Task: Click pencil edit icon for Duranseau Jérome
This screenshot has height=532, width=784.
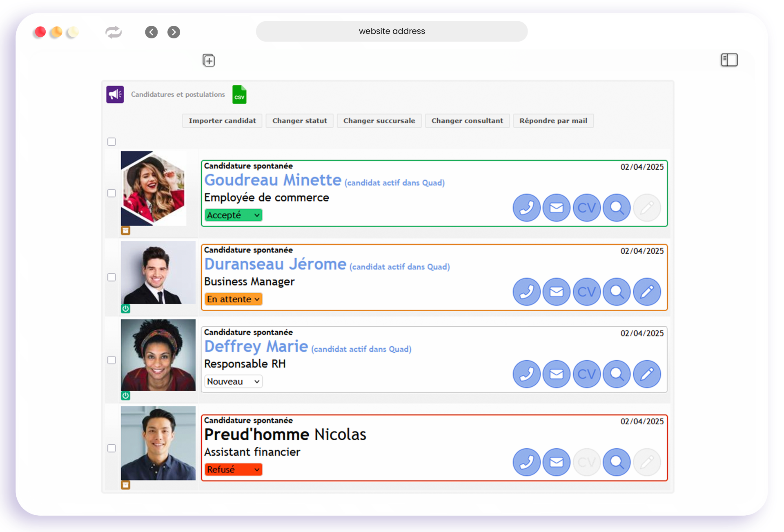Action: tap(647, 292)
